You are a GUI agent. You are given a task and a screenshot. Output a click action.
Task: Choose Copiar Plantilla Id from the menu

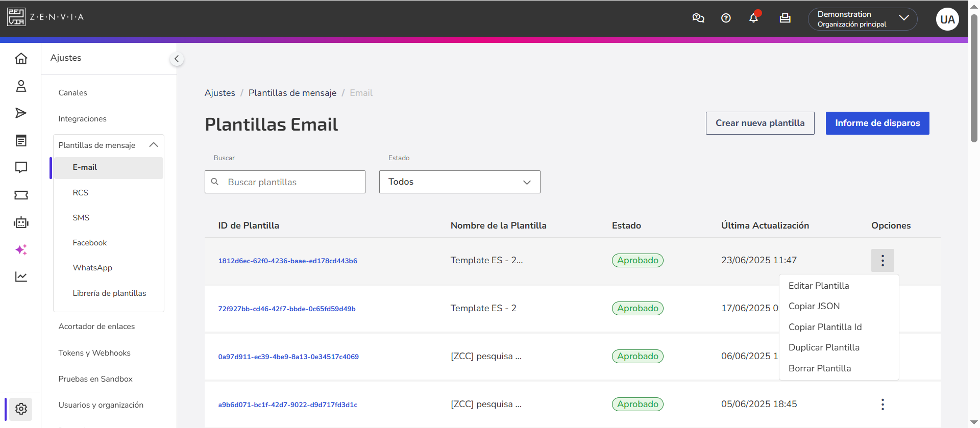(825, 327)
